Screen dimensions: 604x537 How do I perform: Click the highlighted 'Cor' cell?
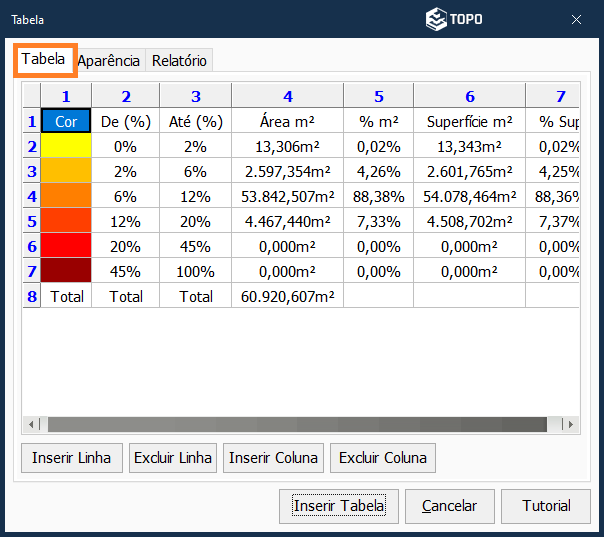pos(66,121)
